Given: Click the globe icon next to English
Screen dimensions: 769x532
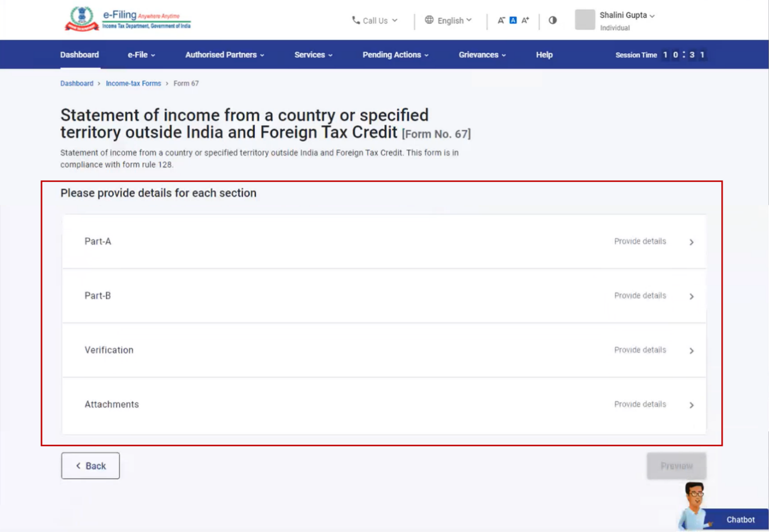Looking at the screenshot, I should [429, 20].
